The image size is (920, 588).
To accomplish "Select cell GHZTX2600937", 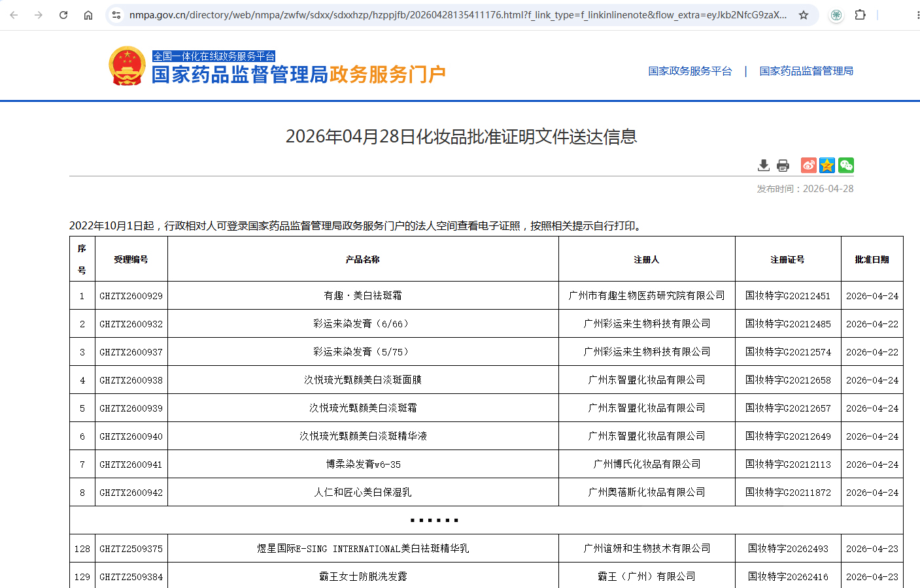I will point(131,352).
